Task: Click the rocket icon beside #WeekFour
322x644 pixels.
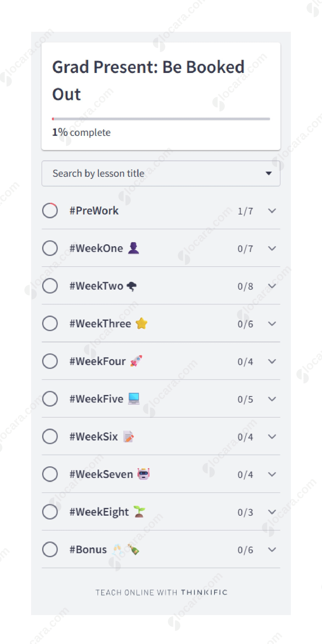Action: click(x=136, y=361)
